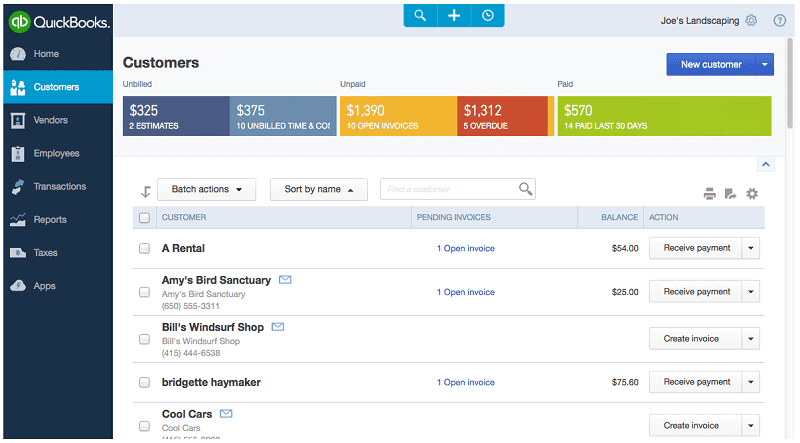Filter by $375 unbilled time tile

(x=283, y=116)
